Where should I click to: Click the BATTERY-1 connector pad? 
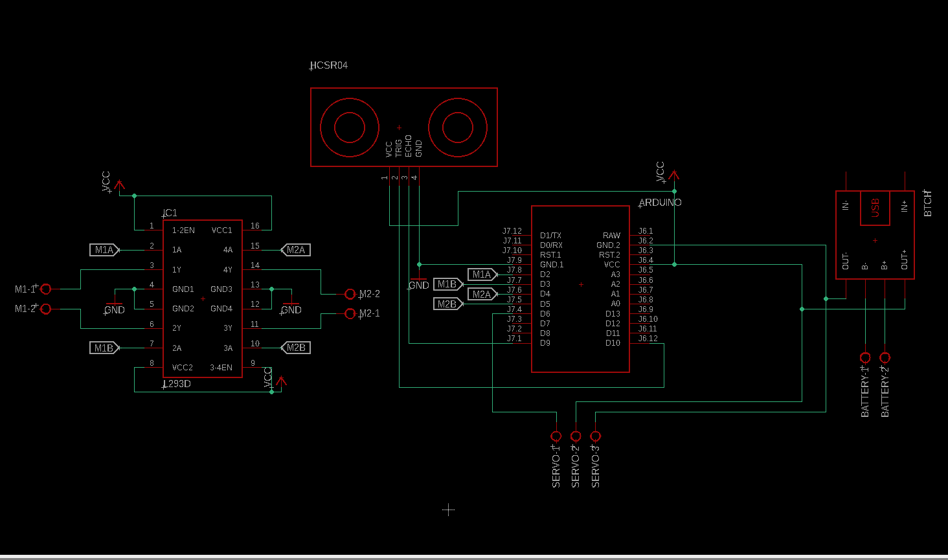[x=865, y=357]
